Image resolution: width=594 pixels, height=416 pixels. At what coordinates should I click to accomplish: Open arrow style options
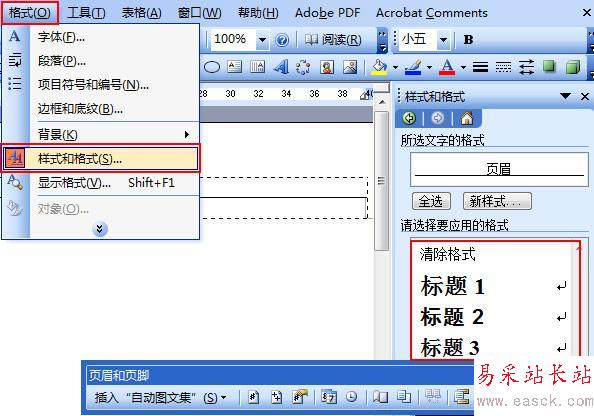pyautogui.click(x=526, y=67)
